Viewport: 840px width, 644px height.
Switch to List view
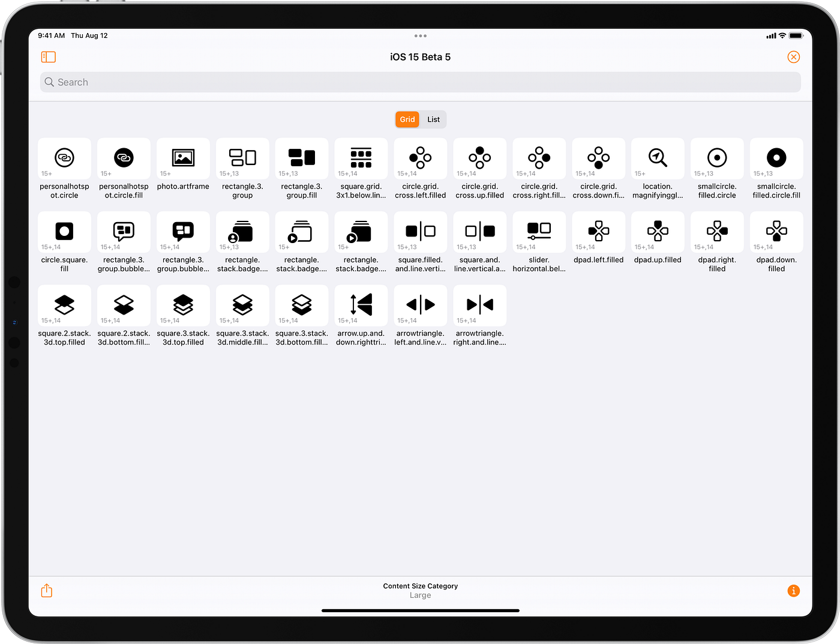pos(433,119)
